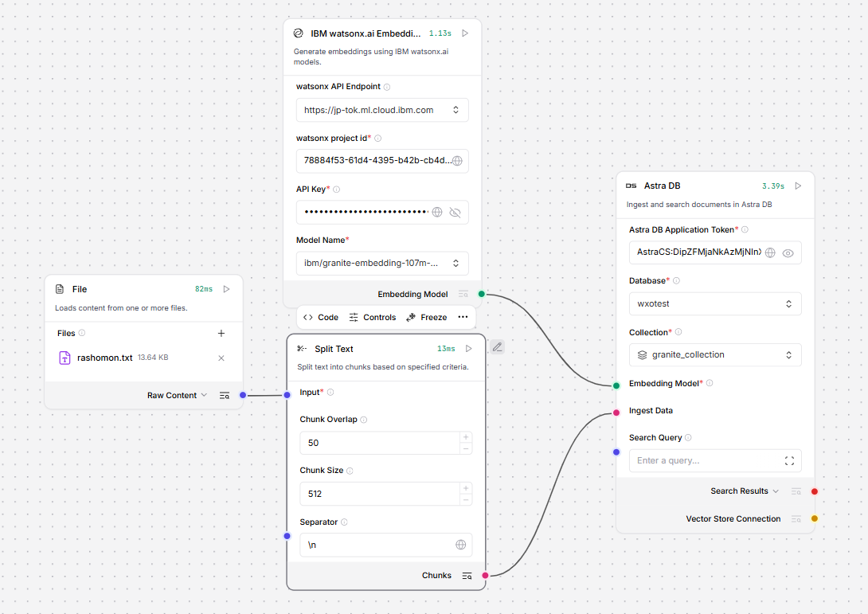Run the Astra DB component
868x614 pixels.
tap(798, 186)
